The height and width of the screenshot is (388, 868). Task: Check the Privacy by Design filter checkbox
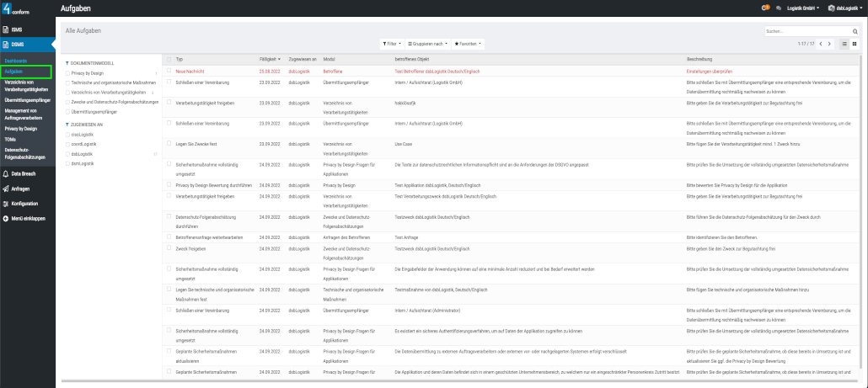pos(68,74)
